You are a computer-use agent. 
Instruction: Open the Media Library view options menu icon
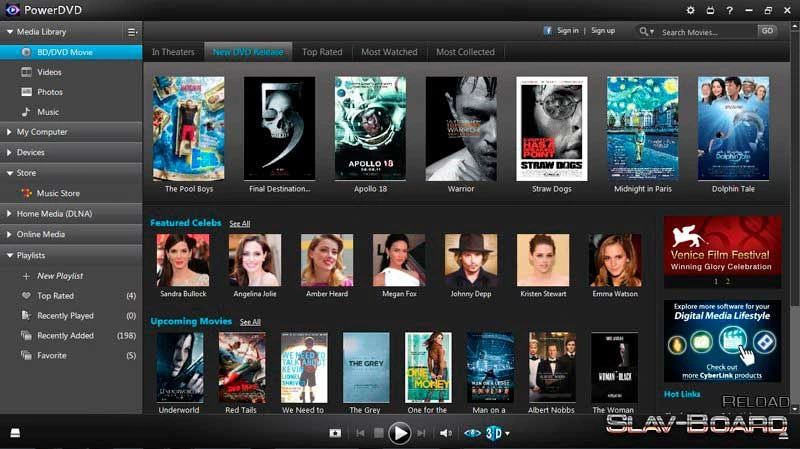pyautogui.click(x=132, y=32)
